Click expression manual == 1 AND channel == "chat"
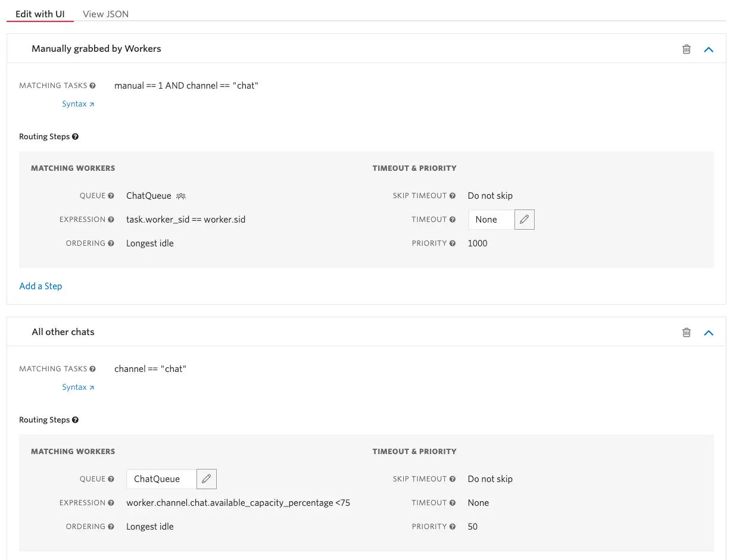733x560 pixels. coord(186,86)
